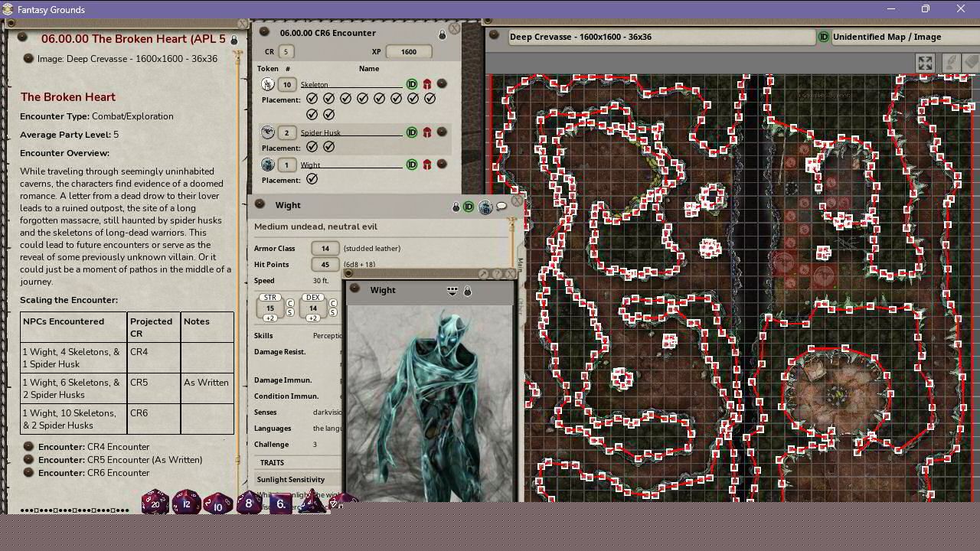The image size is (980, 551).
Task: Click the Spider Husk red helmet faction icon
Action: (427, 132)
